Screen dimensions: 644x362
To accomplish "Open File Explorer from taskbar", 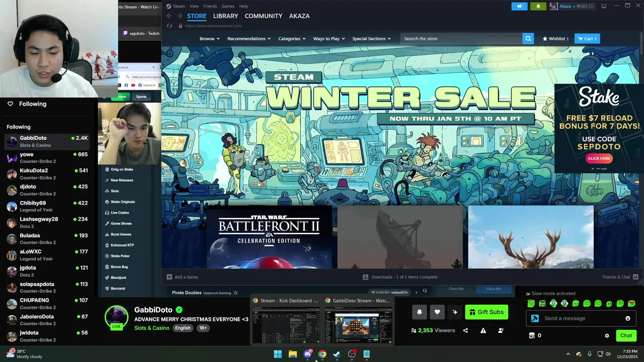I will coord(292,354).
